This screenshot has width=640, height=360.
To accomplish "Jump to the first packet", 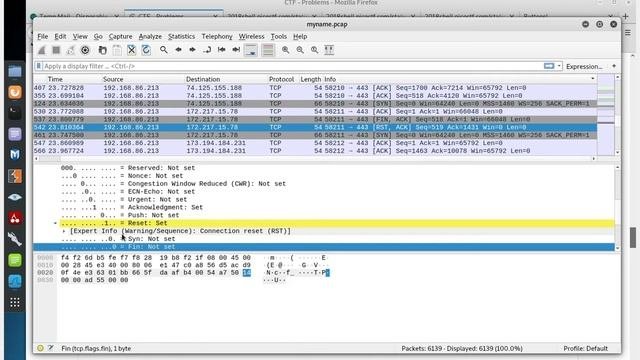I will tap(222, 50).
